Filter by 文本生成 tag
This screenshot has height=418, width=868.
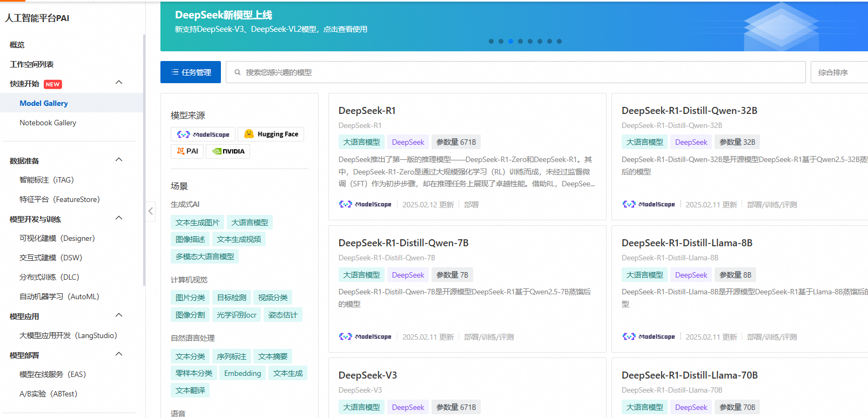tap(288, 373)
